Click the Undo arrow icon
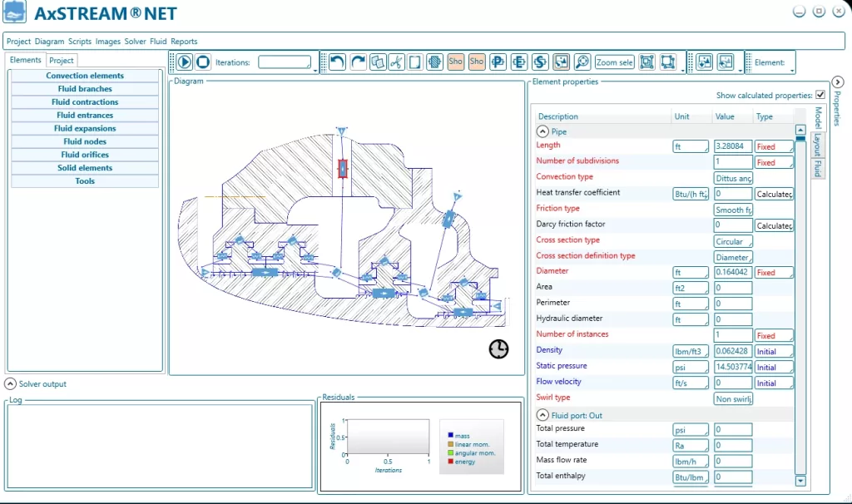 337,62
